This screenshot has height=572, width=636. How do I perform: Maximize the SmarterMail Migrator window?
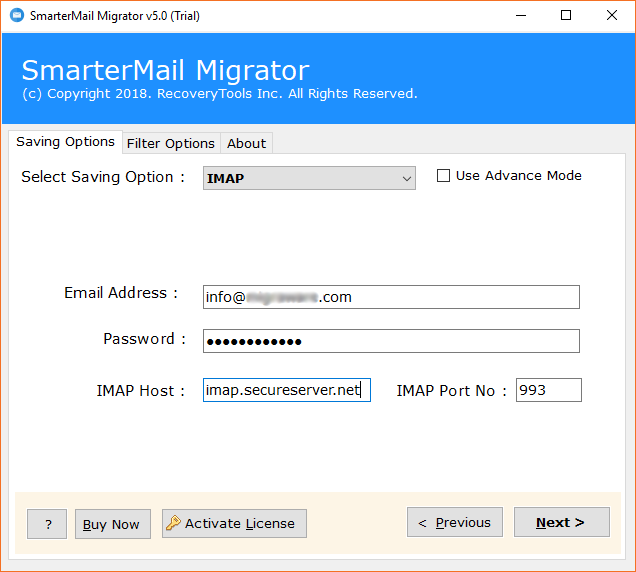(x=566, y=16)
